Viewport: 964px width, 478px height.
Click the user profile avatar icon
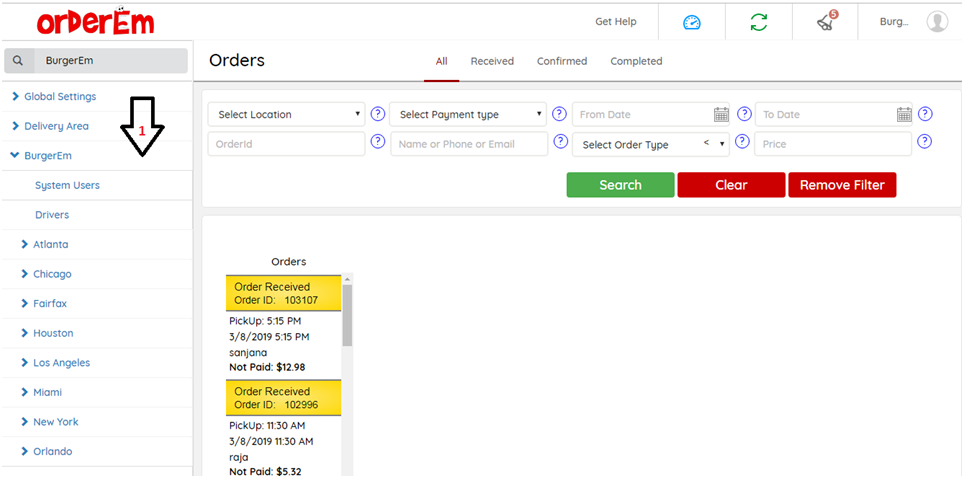click(937, 22)
